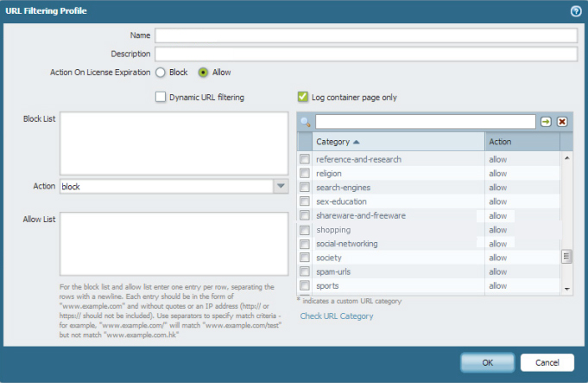This screenshot has width=588, height=383.
Task: Clear the category filter with red X
Action: pos(562,122)
